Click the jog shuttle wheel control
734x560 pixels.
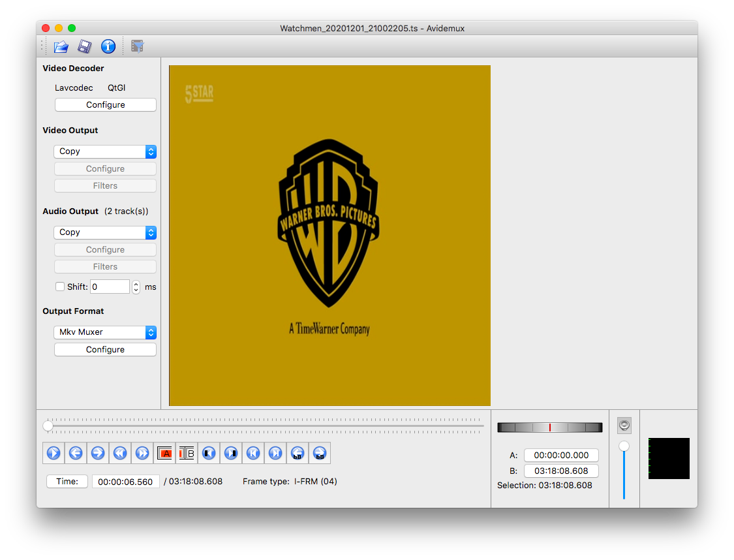549,427
